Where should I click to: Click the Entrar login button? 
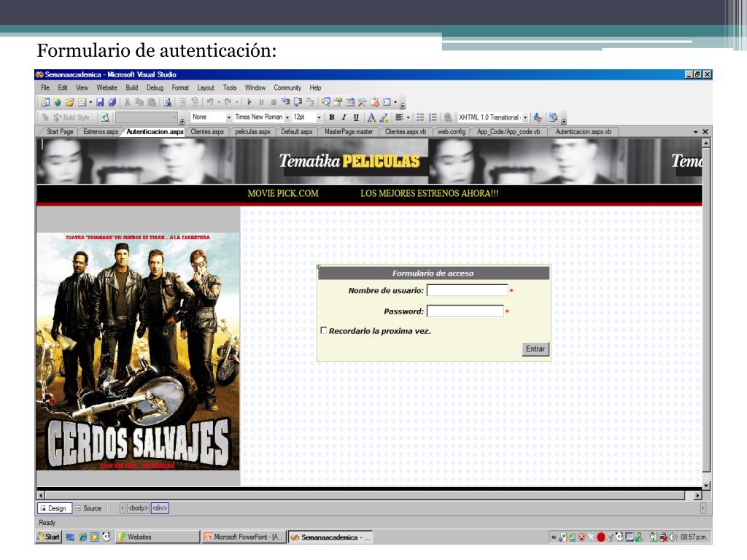pyautogui.click(x=535, y=349)
